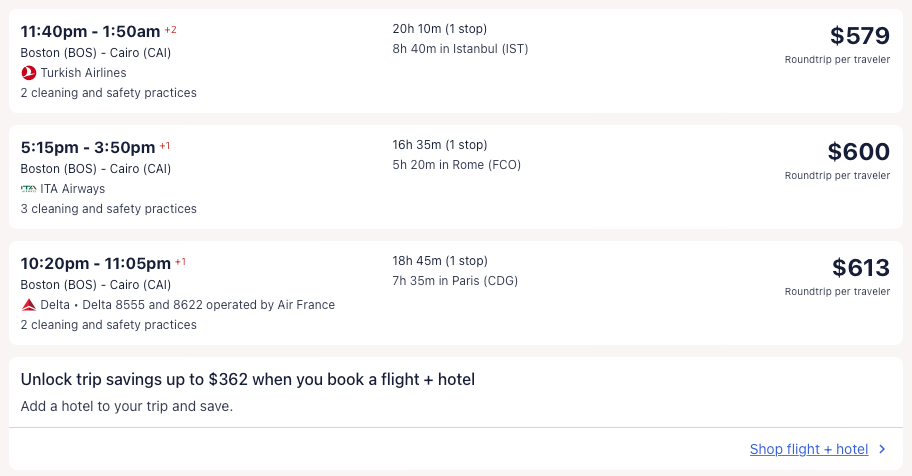Choose the 10:20pm - 11:05pm departure flight
The height and width of the screenshot is (476, 912).
pos(96,263)
